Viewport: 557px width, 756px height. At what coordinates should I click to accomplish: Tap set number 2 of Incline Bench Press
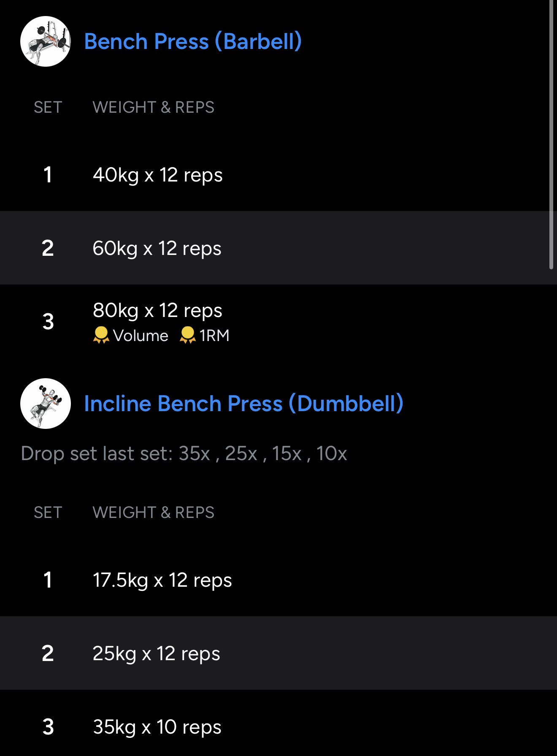(x=48, y=653)
